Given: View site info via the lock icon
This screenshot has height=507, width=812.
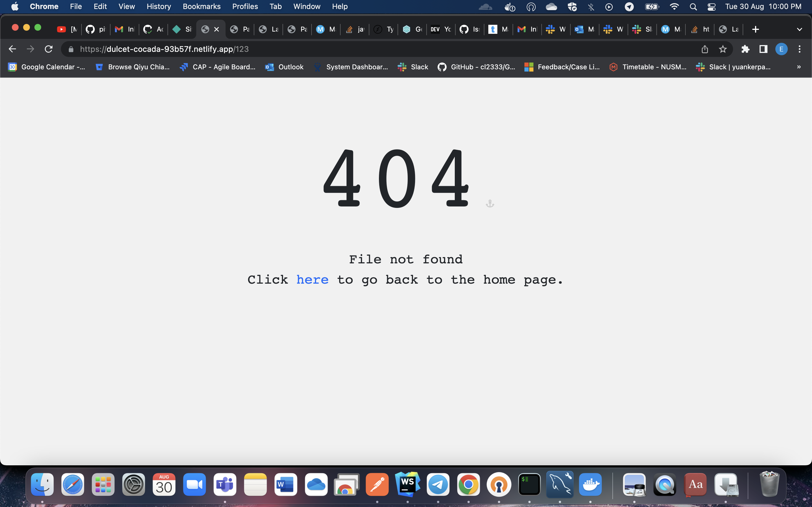Looking at the screenshot, I should (71, 49).
